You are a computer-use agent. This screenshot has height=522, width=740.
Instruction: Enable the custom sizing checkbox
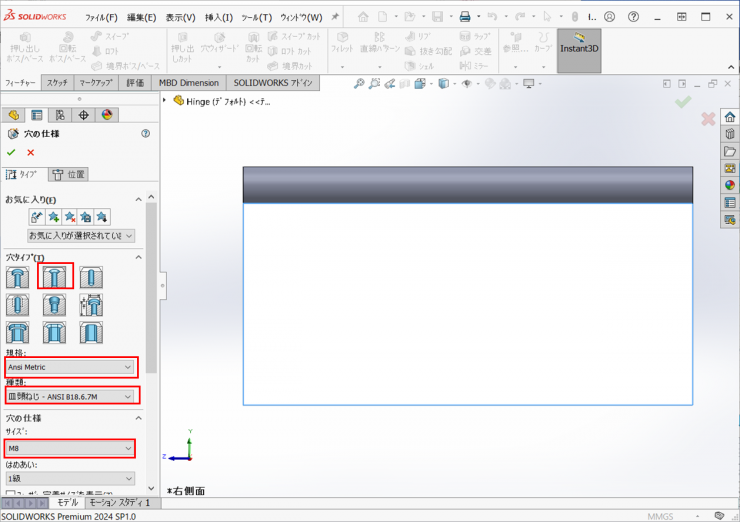pyautogui.click(x=10, y=494)
